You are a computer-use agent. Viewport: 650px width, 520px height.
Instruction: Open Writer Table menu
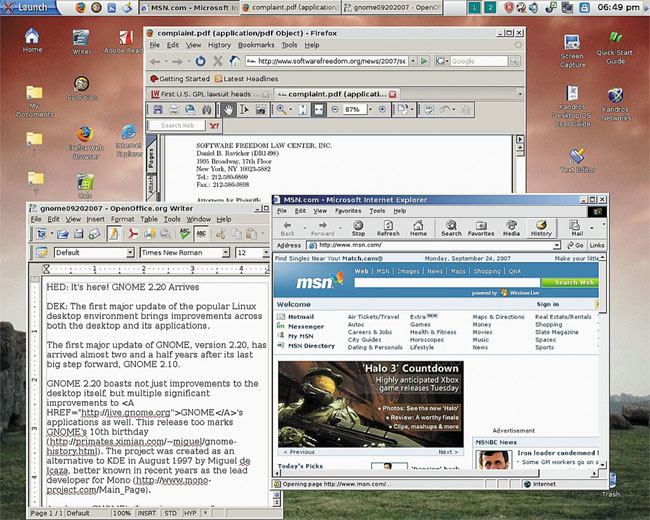(149, 219)
